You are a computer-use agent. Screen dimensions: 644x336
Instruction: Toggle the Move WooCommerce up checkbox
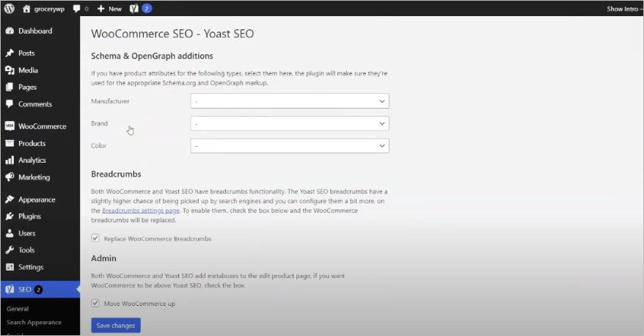click(x=95, y=303)
